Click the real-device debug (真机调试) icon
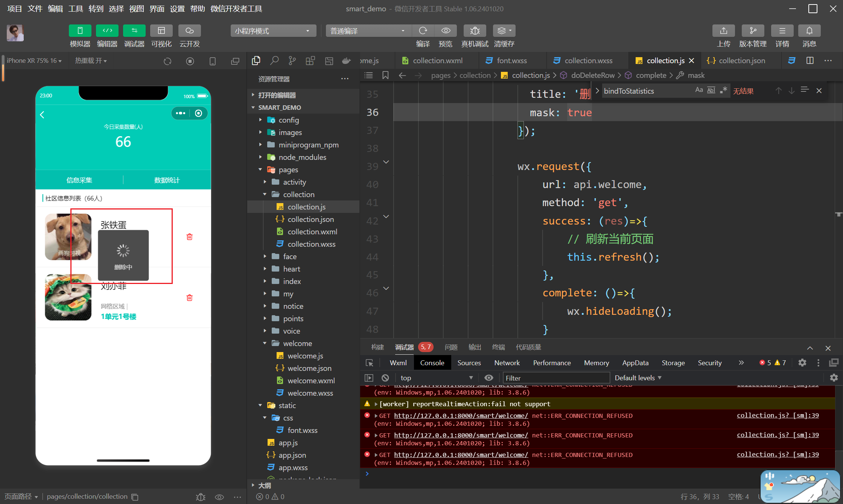The height and width of the screenshot is (504, 843). (475, 30)
